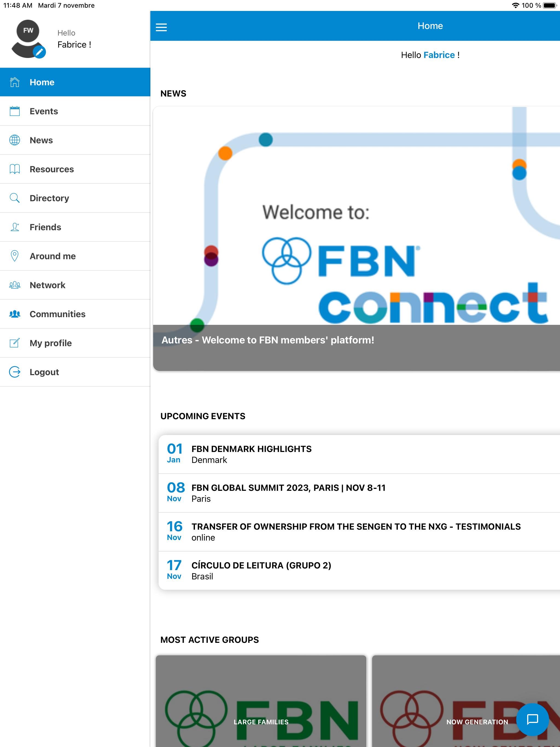Open News from the side menu
The width and height of the screenshot is (560, 747).
coord(75,140)
